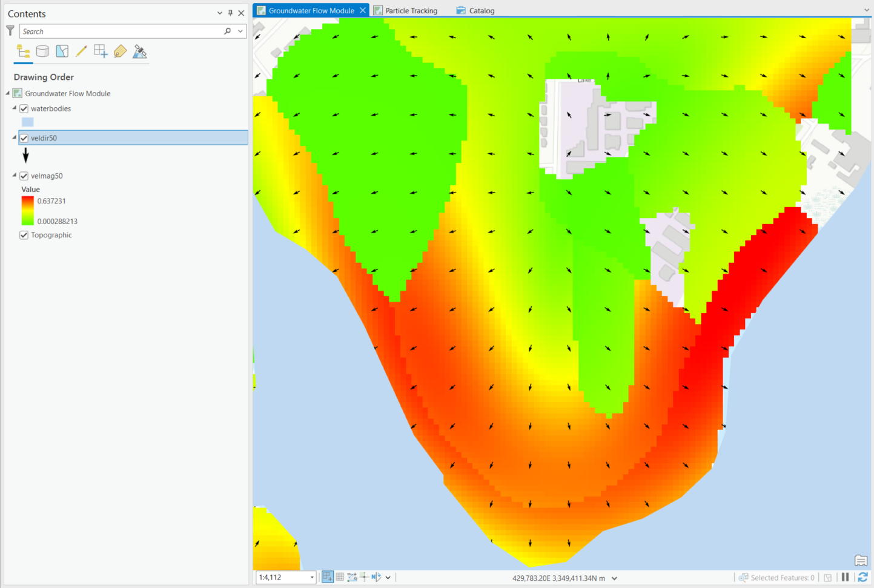Open the map scale dropdown
Screen dimensions: 874x588
click(x=312, y=578)
